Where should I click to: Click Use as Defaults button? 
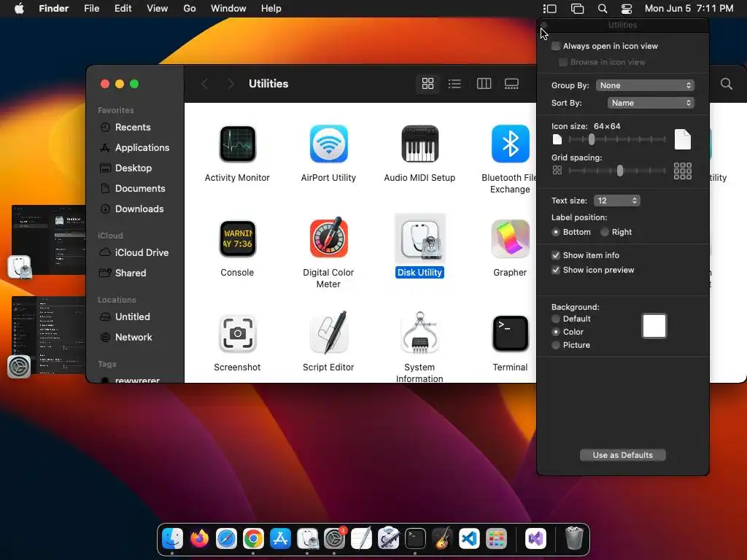tap(623, 455)
